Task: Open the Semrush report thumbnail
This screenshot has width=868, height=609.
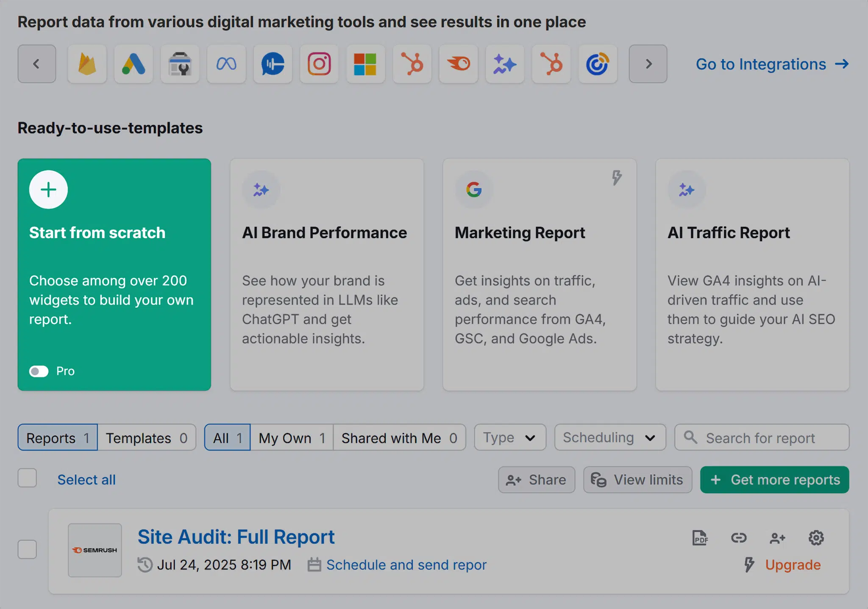Action: click(x=95, y=550)
